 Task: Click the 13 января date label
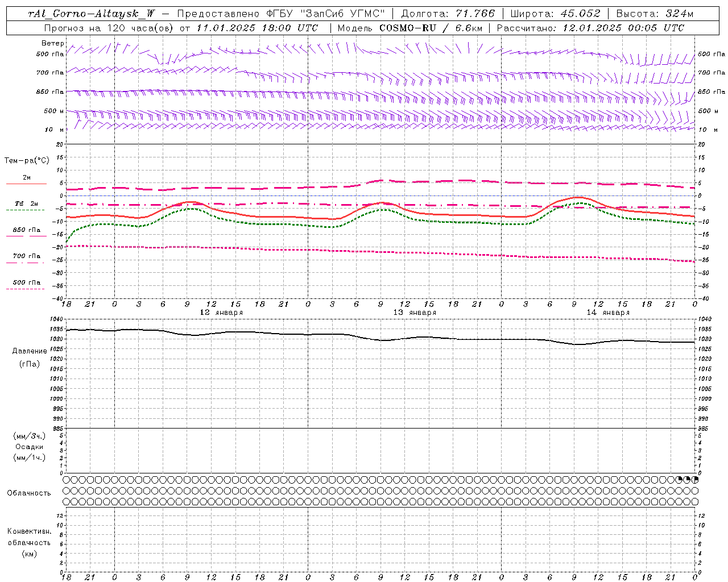[415, 313]
